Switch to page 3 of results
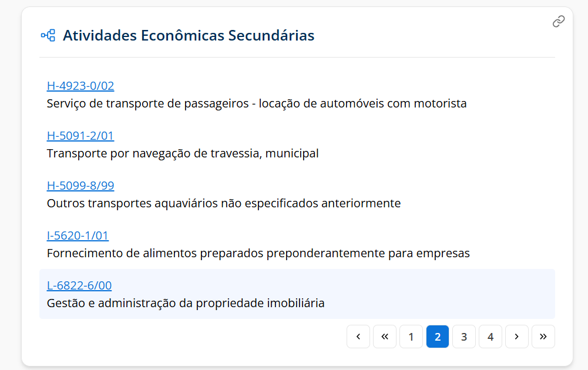Screen dimensions: 588x370 (x=464, y=337)
